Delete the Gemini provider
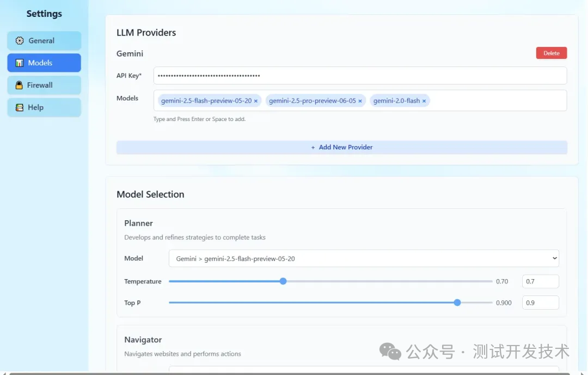The width and height of the screenshot is (588, 375). pos(551,53)
